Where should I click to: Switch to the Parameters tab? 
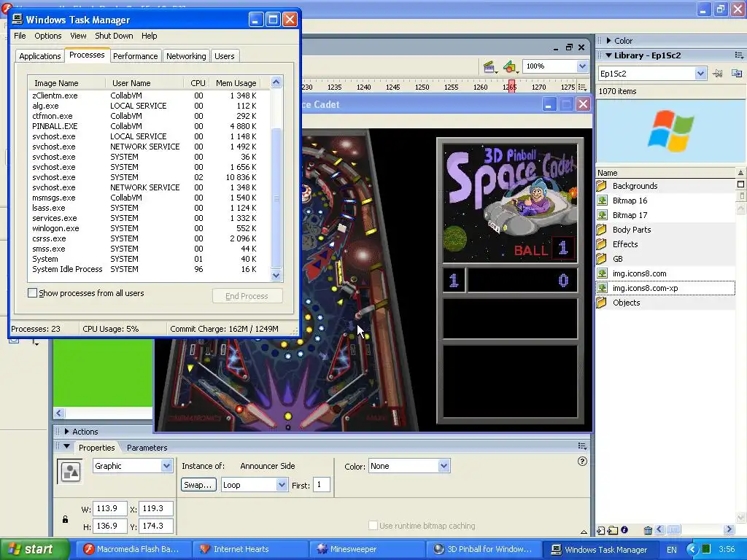click(147, 448)
